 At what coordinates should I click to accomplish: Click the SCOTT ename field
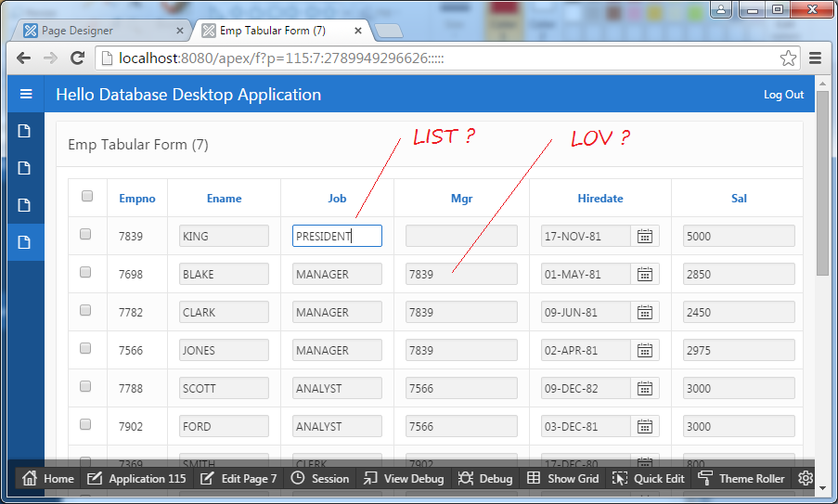[x=224, y=389]
